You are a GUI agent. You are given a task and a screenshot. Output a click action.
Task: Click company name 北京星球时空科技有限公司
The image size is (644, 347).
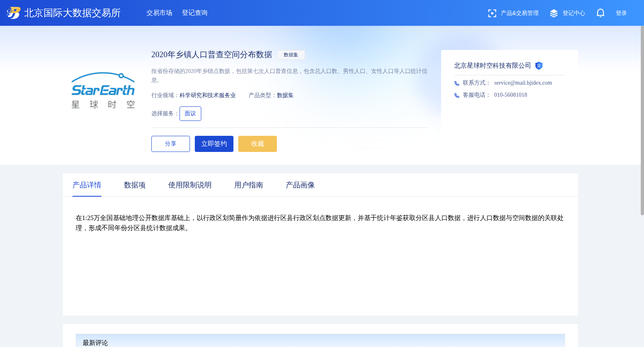[x=492, y=66]
